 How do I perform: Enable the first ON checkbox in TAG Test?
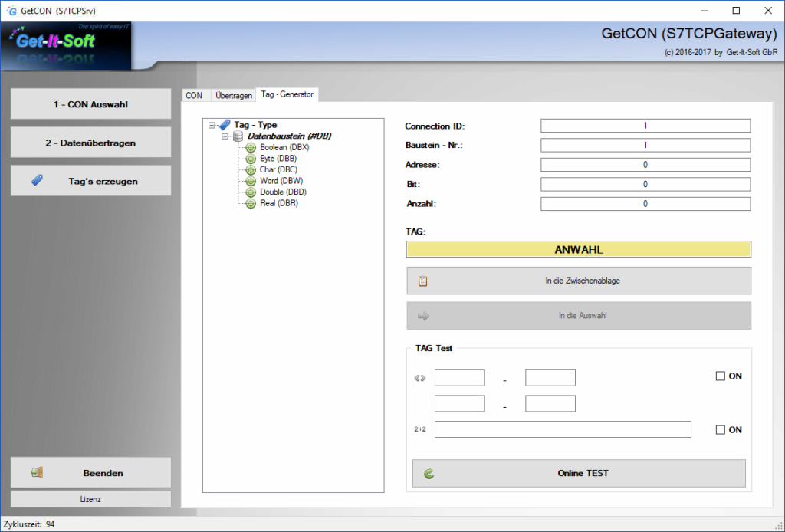coord(718,376)
